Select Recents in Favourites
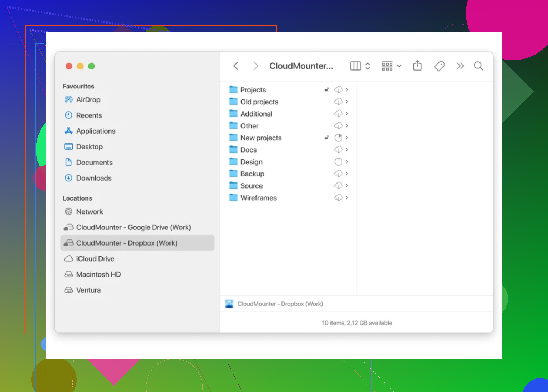Viewport: 548px width, 392px height. coord(137,115)
